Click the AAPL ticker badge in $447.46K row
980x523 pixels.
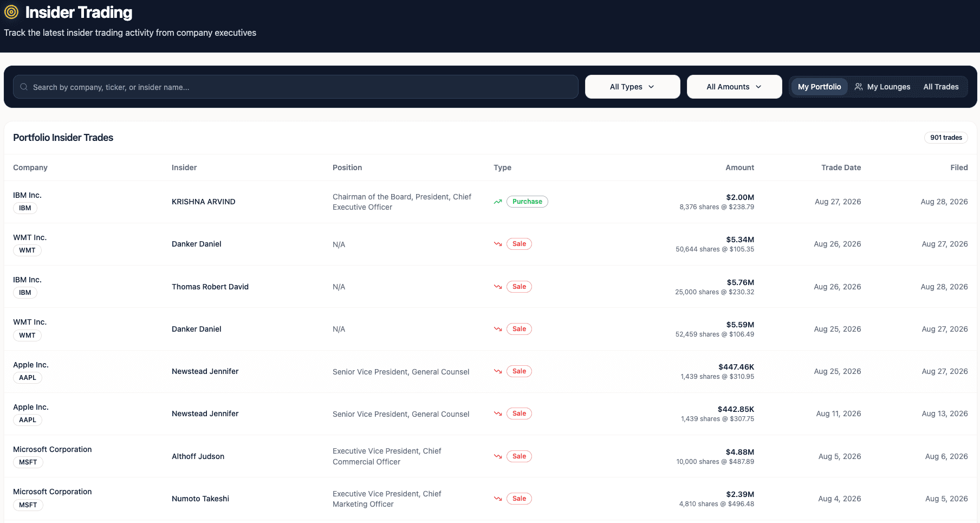pos(28,378)
